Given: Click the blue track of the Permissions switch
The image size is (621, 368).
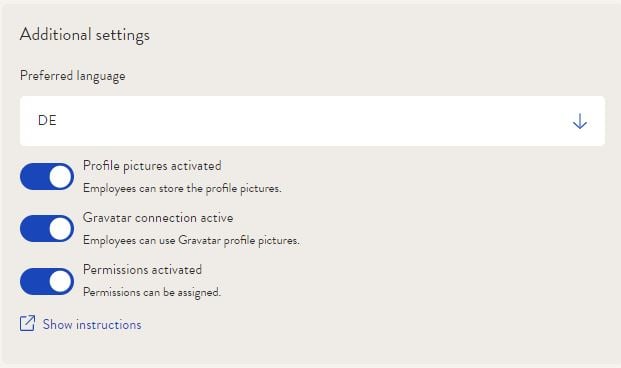Looking at the screenshot, I should point(34,281).
